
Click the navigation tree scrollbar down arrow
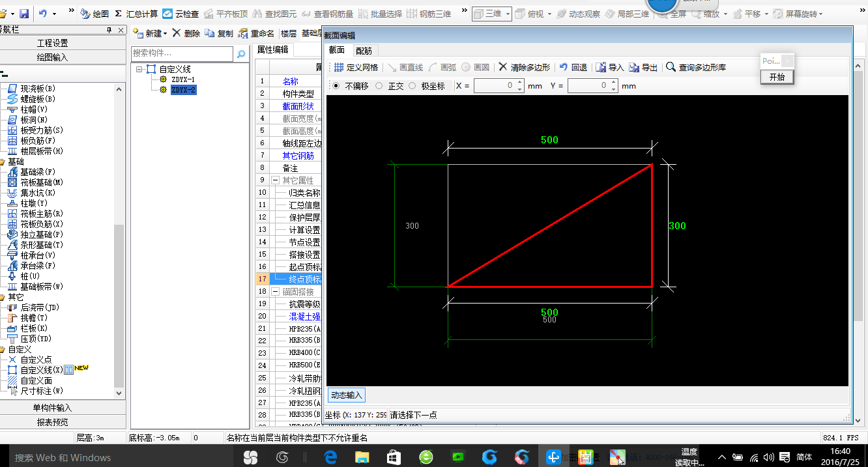pyautogui.click(x=119, y=393)
